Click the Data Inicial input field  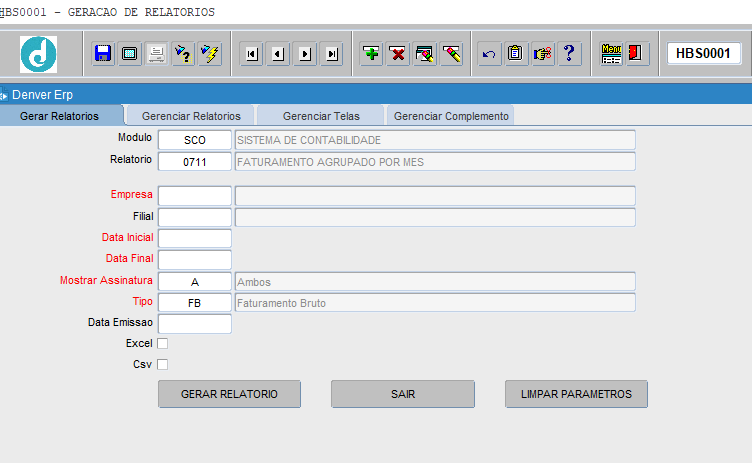coord(195,238)
